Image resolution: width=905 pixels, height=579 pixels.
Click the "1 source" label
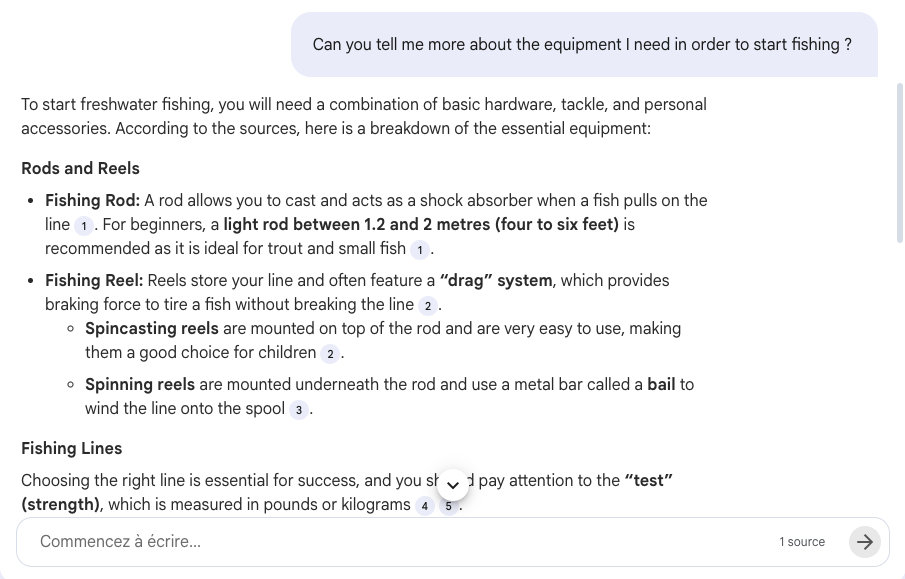(801, 542)
